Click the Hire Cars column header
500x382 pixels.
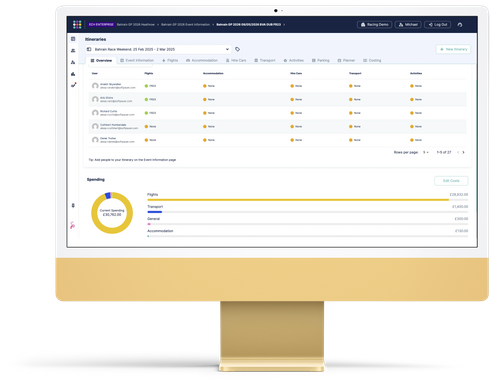coord(296,73)
